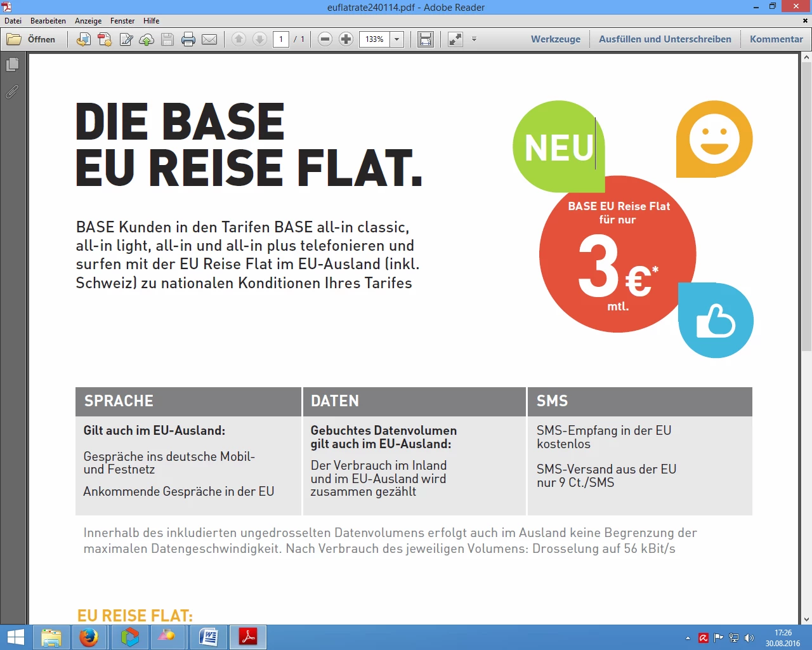Click the Adobe Reader taskbar icon
Screen dimensions: 812x650
click(x=247, y=637)
